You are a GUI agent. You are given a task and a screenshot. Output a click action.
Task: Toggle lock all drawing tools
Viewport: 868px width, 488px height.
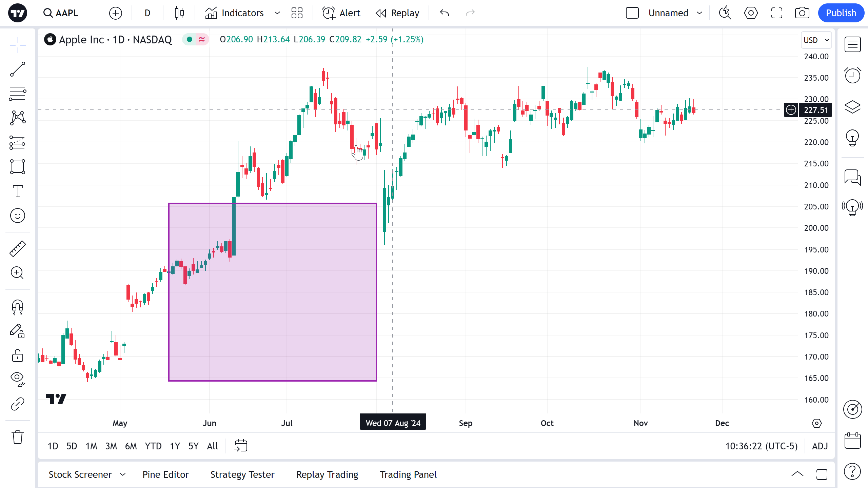pyautogui.click(x=18, y=356)
